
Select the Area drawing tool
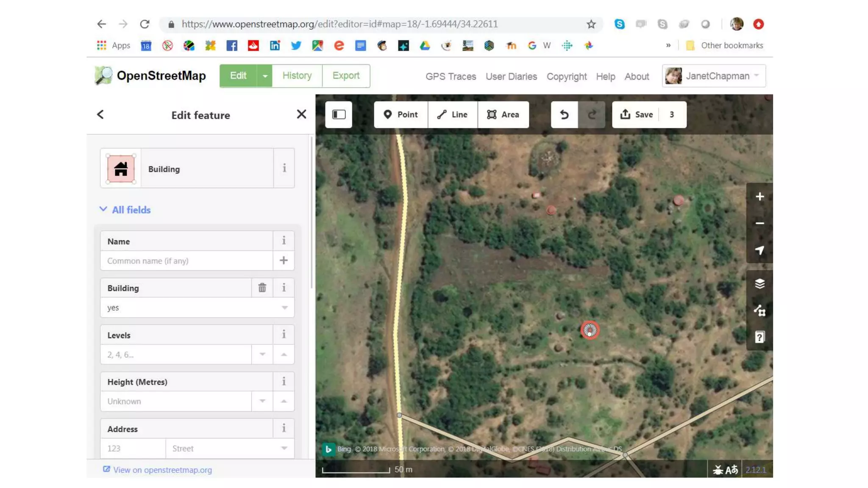click(x=503, y=114)
